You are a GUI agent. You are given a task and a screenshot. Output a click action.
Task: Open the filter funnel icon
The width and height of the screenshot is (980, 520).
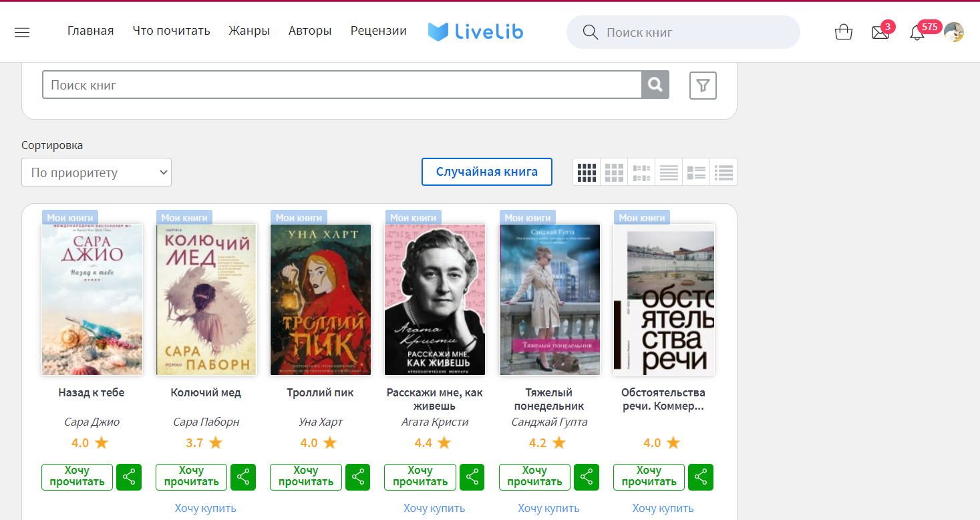pos(703,86)
